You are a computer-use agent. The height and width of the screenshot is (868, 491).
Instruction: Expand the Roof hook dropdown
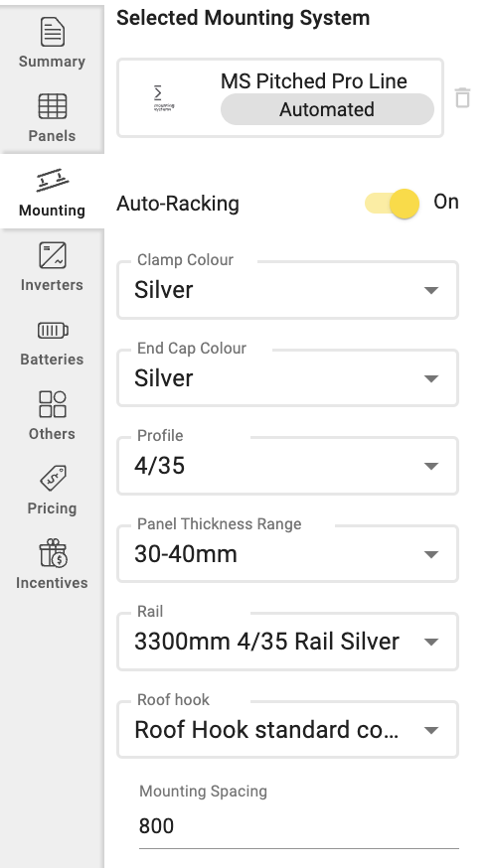[x=287, y=730]
